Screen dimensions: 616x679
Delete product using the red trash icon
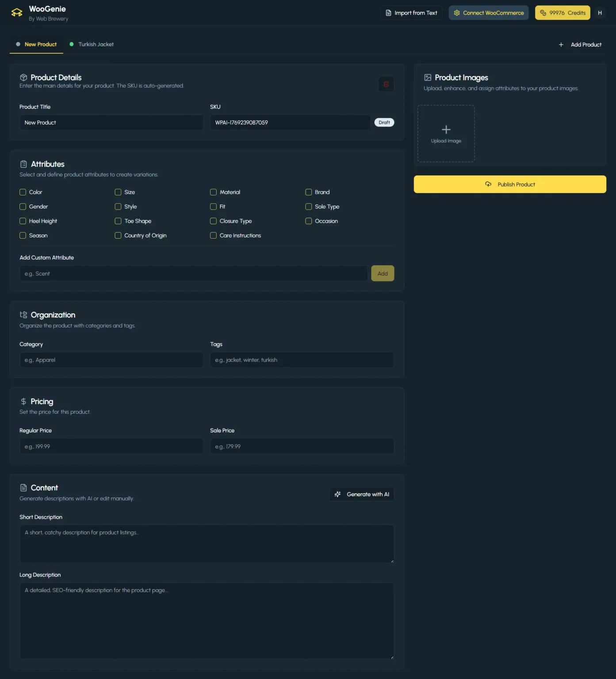(x=386, y=84)
